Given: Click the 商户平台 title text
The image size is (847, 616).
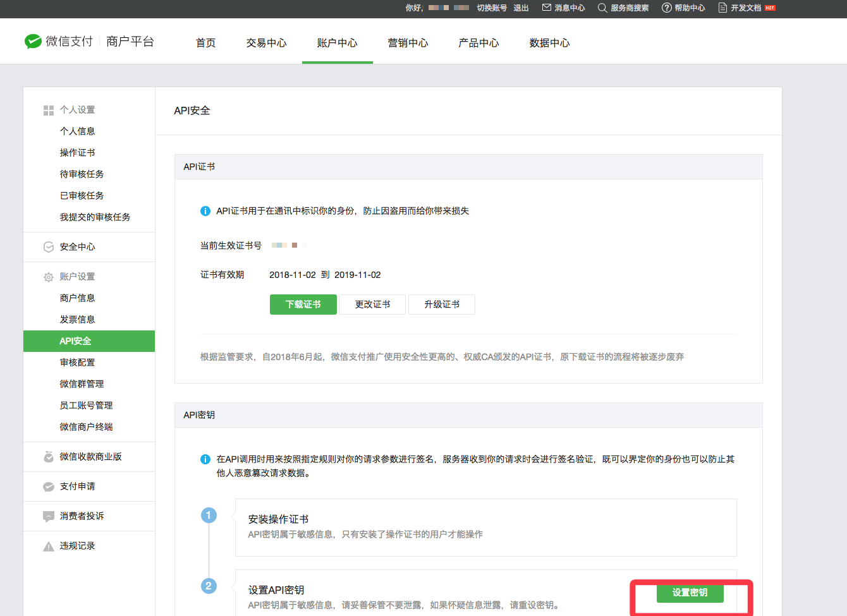Looking at the screenshot, I should coord(130,42).
